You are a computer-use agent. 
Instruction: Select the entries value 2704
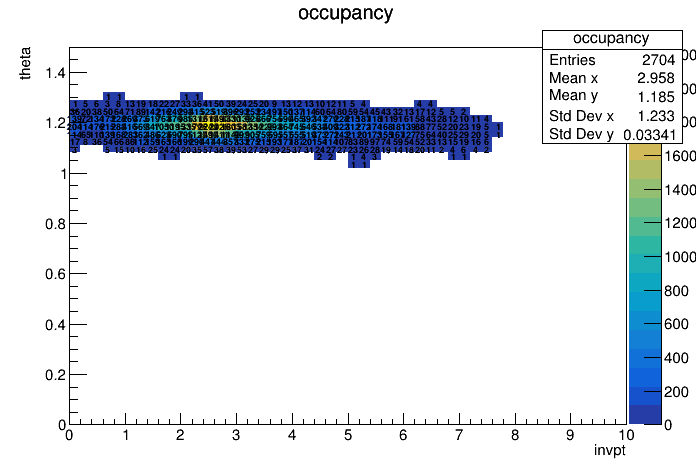(658, 60)
